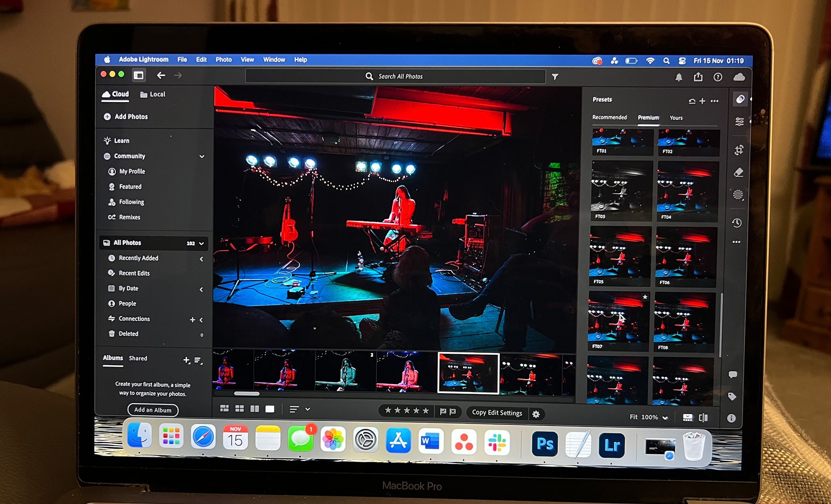Viewport: 831px width, 504px height.
Task: Open the Photo menu
Action: click(224, 60)
